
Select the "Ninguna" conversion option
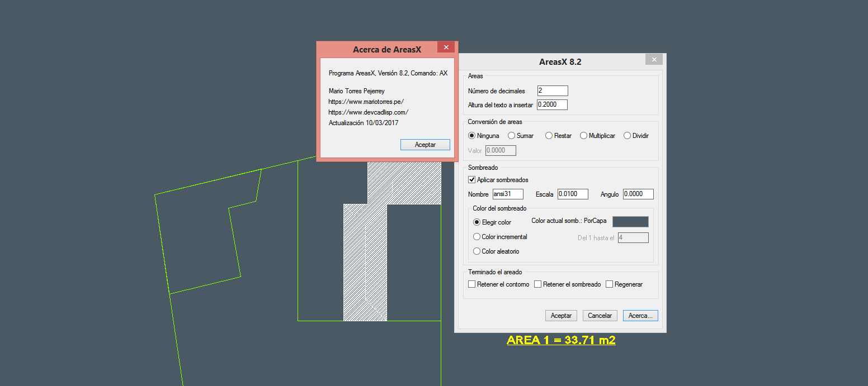click(x=471, y=135)
